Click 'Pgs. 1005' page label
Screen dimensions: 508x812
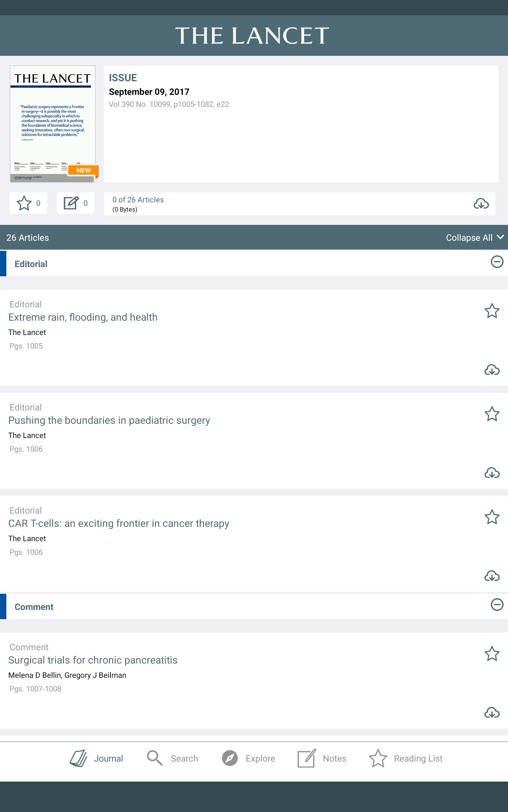click(x=26, y=346)
